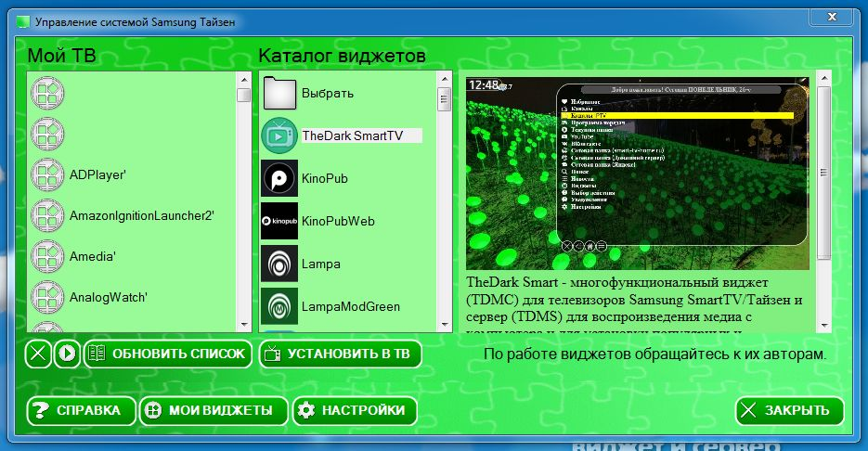Click the AmazonIgnitionLauncher2' widget icon
Screen dimensions: 868x451
tap(47, 216)
